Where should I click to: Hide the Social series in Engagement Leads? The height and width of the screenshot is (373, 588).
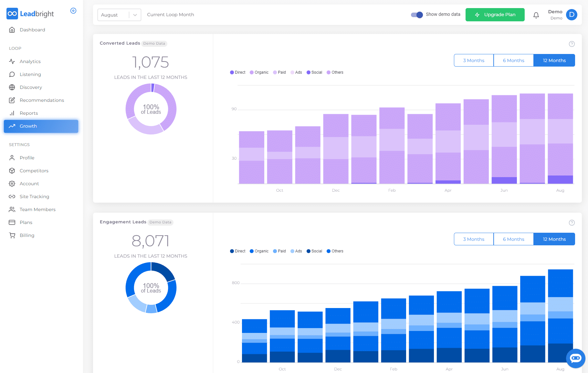click(x=314, y=251)
